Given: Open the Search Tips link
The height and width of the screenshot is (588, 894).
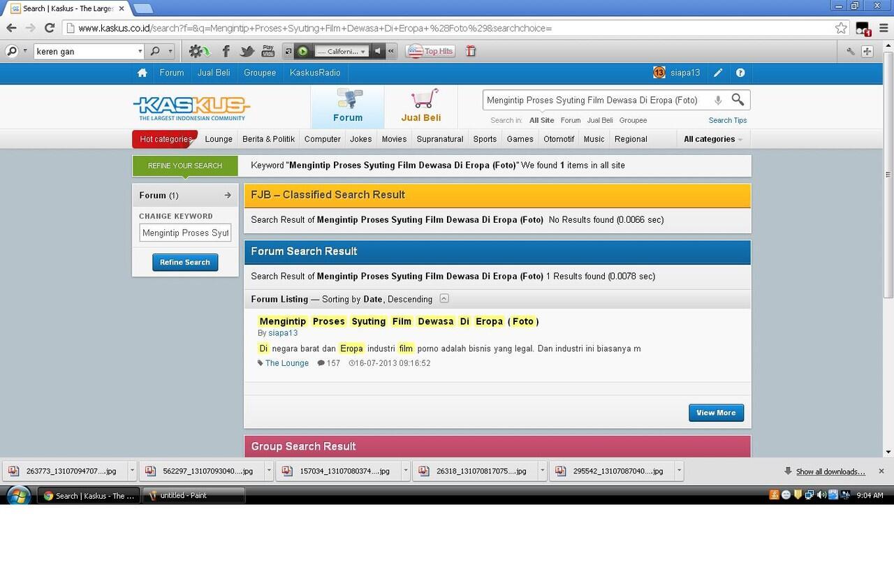Looking at the screenshot, I should coord(728,120).
